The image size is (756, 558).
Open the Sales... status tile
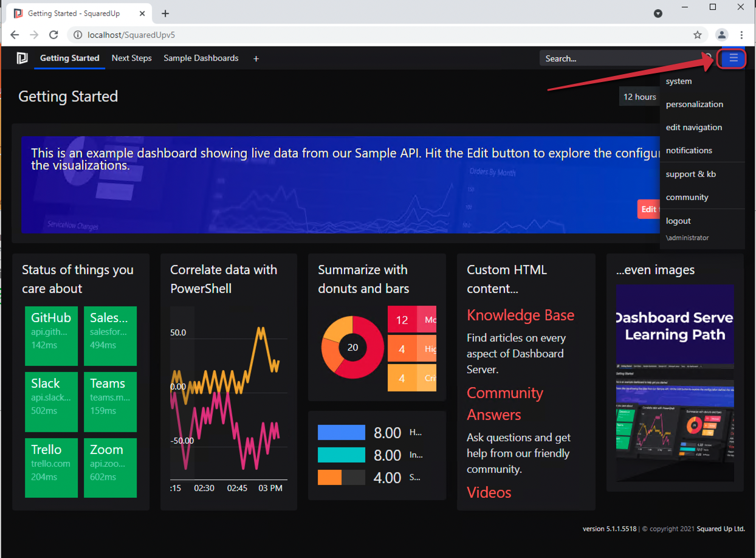click(110, 336)
